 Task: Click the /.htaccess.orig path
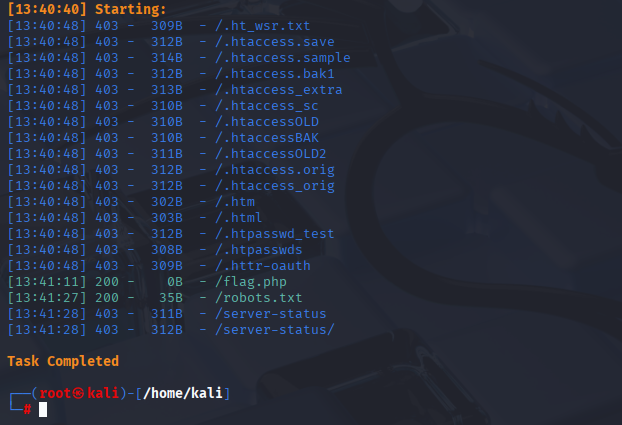(275, 170)
